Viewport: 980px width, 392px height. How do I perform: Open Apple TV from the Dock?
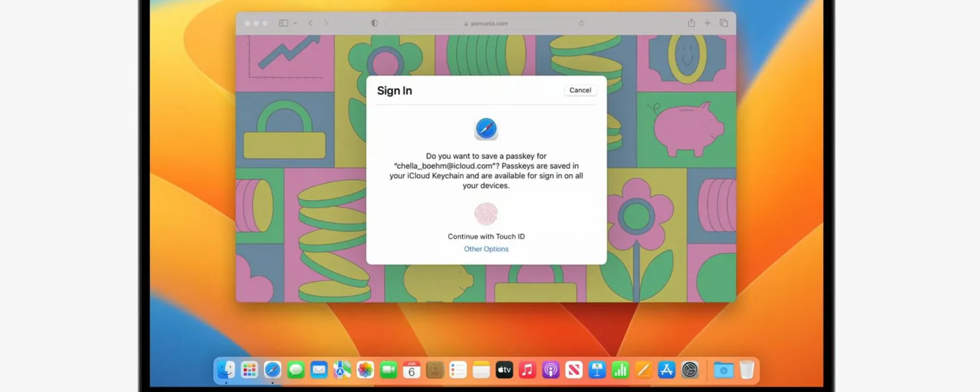pyautogui.click(x=504, y=370)
